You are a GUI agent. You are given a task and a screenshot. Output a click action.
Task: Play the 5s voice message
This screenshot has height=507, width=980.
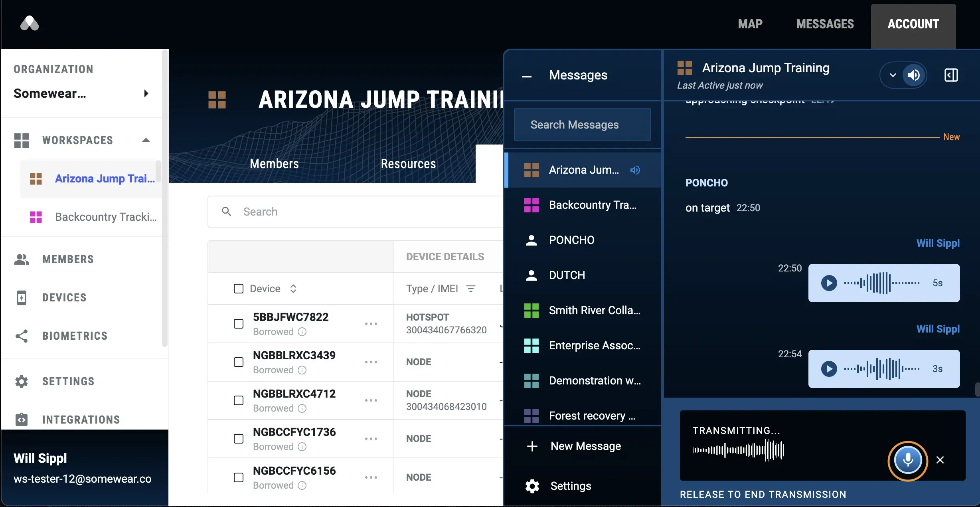pyautogui.click(x=829, y=283)
